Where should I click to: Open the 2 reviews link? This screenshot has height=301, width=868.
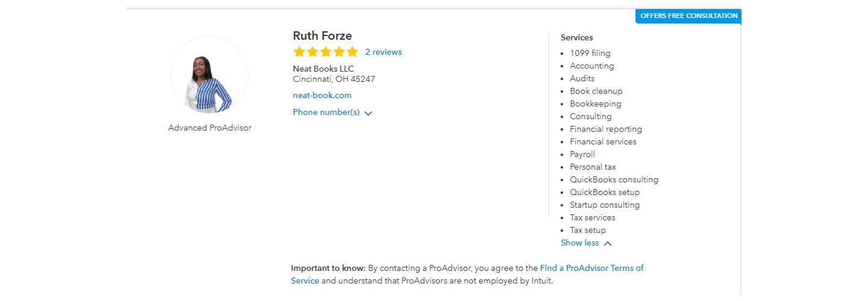(383, 52)
